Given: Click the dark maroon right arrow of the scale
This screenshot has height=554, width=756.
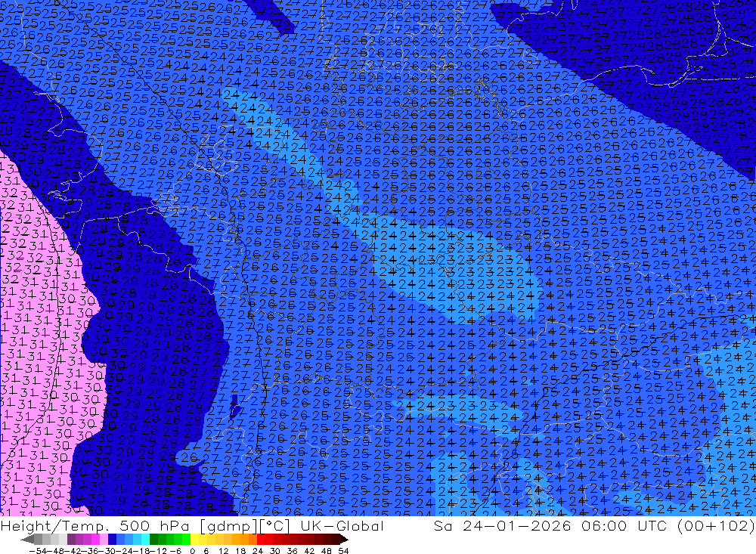Looking at the screenshot, I should tap(344, 540).
